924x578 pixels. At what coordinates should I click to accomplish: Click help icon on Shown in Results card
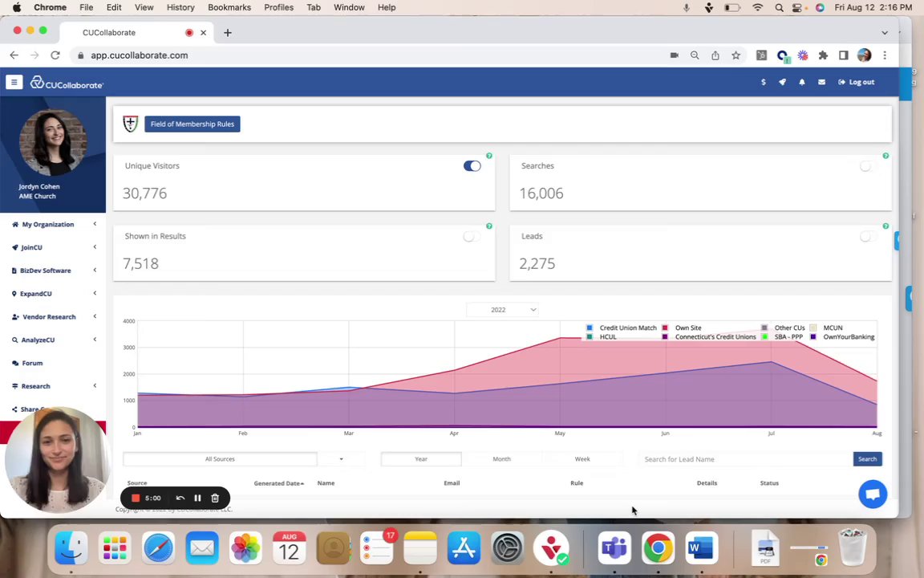click(x=489, y=226)
